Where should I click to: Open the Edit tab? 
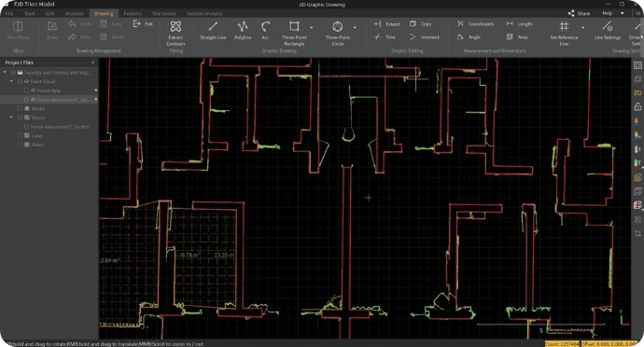click(49, 13)
